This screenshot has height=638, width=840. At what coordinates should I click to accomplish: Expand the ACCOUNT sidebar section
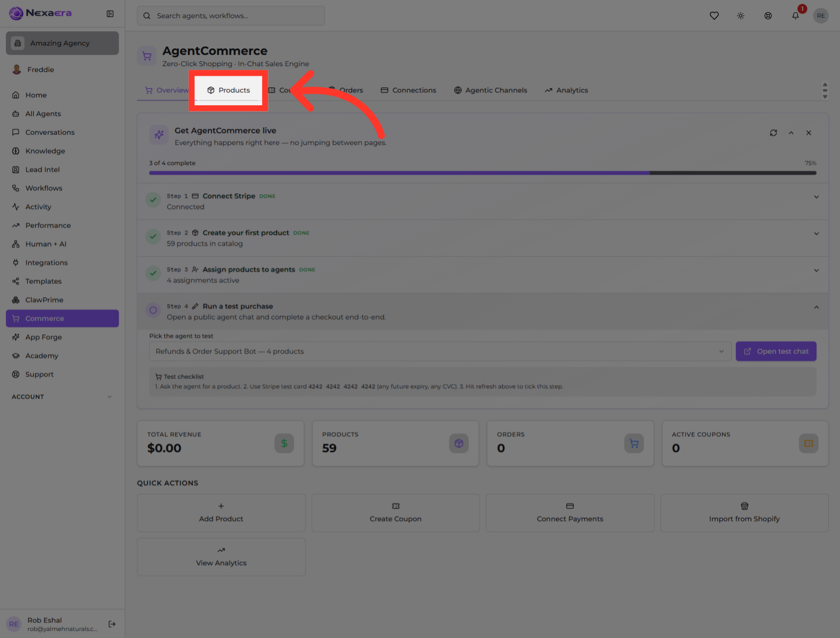[62, 397]
